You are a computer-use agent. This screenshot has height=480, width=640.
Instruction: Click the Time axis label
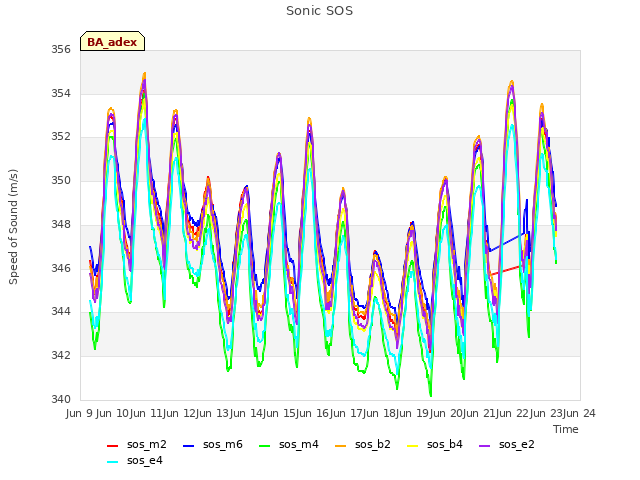(x=566, y=429)
